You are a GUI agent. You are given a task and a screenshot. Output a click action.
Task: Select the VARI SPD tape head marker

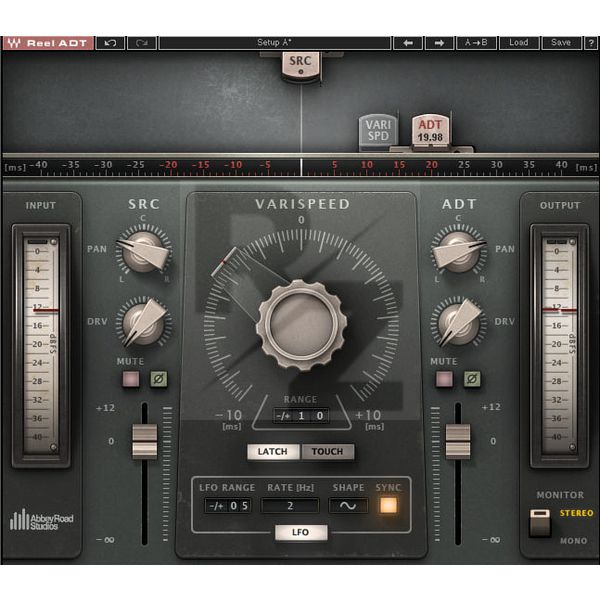tap(378, 131)
